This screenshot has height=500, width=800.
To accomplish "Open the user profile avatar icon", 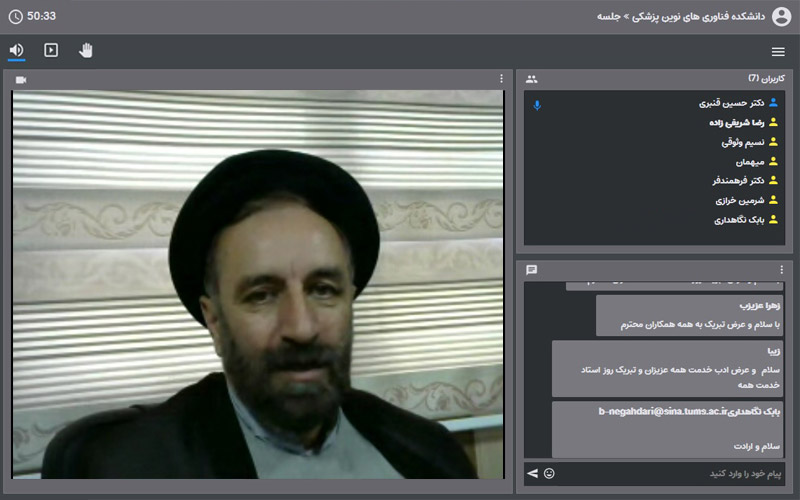I will pos(781,17).
